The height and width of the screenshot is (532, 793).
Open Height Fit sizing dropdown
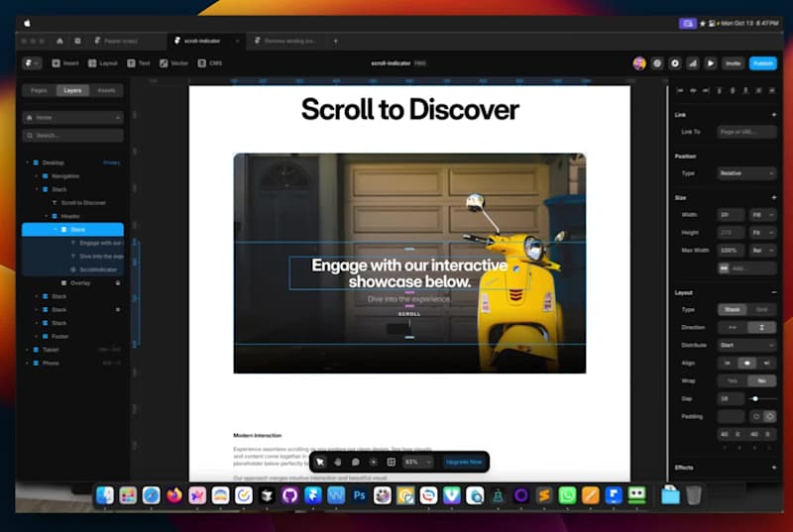(x=762, y=233)
